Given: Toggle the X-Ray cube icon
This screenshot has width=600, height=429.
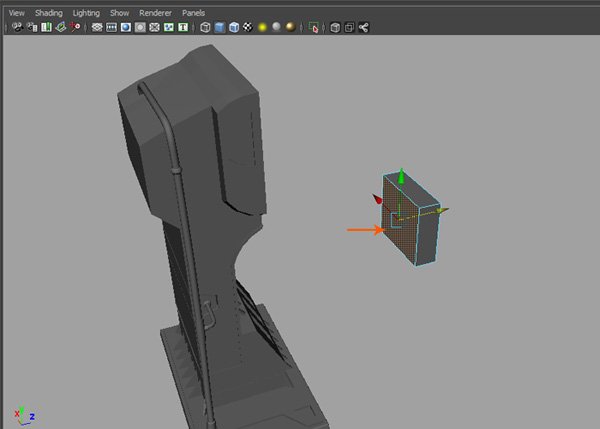Looking at the screenshot, I should pos(335,27).
